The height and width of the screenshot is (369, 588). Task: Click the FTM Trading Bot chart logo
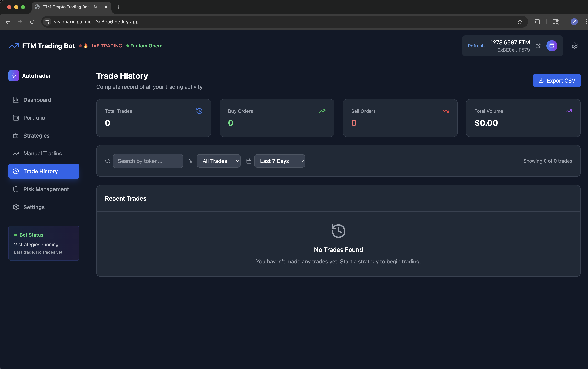(14, 46)
